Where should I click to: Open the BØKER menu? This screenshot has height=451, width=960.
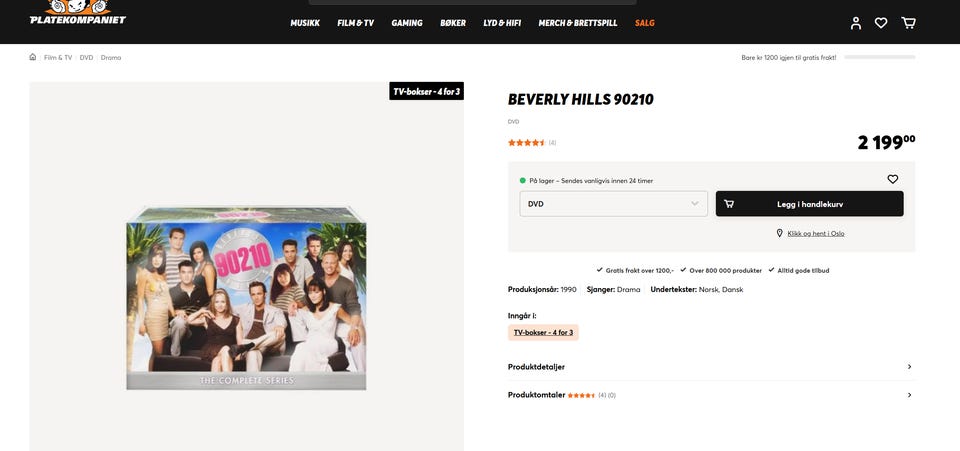point(453,23)
